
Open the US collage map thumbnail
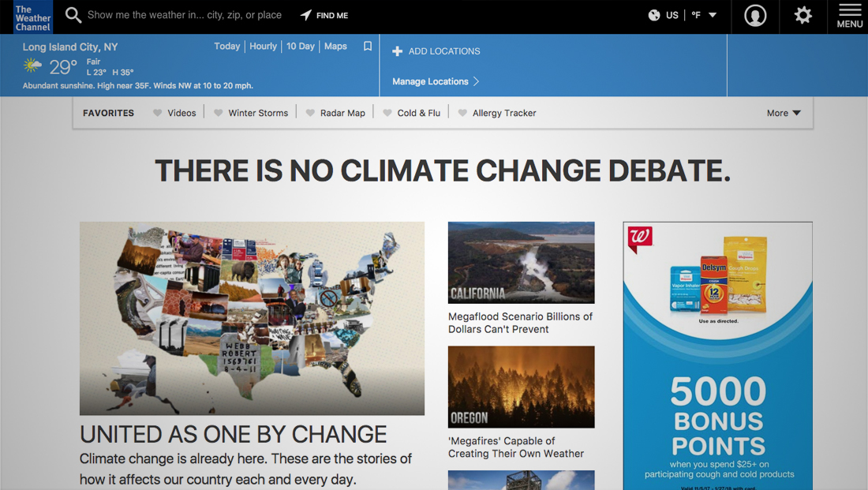click(x=252, y=318)
